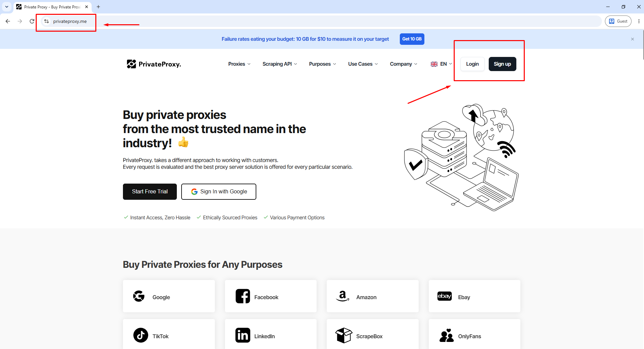The image size is (644, 349).
Task: Open the Ebay purpose card icon
Action: pos(445,296)
